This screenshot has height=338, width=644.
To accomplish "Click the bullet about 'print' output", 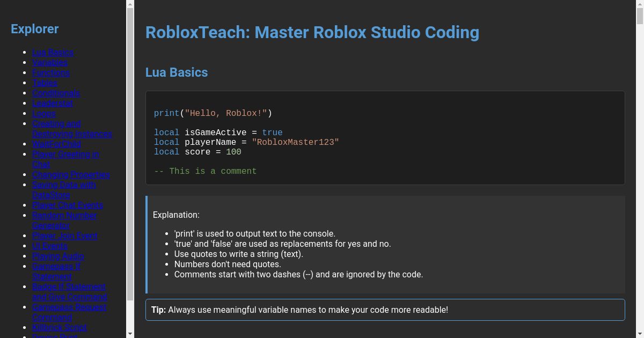I will [x=255, y=233].
